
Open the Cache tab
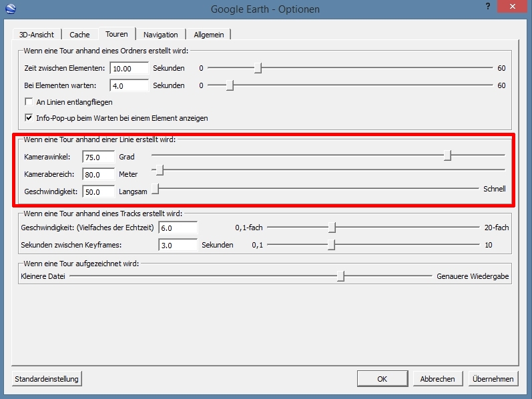[79, 35]
